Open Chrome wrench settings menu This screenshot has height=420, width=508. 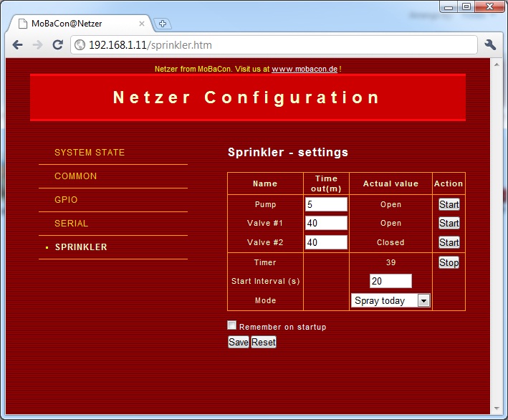click(x=491, y=44)
